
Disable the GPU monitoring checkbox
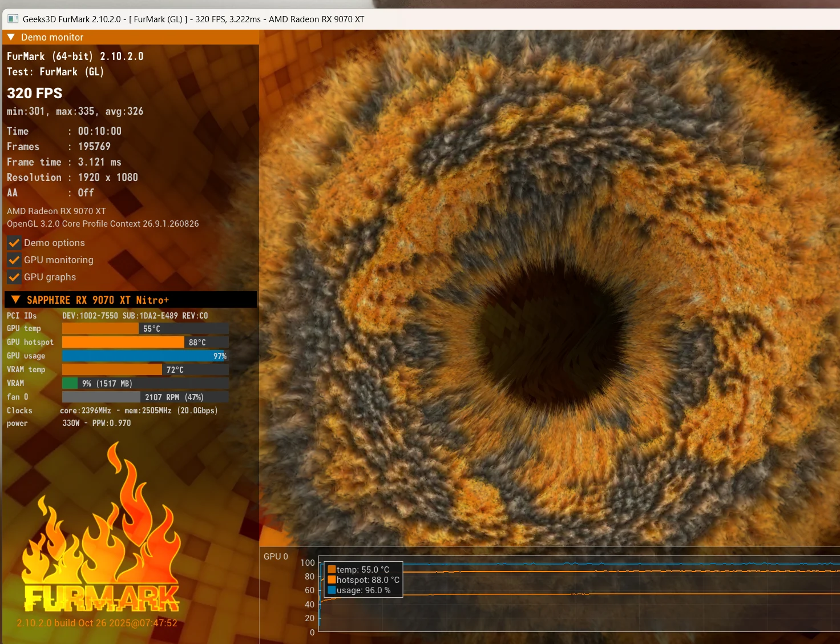(x=14, y=260)
